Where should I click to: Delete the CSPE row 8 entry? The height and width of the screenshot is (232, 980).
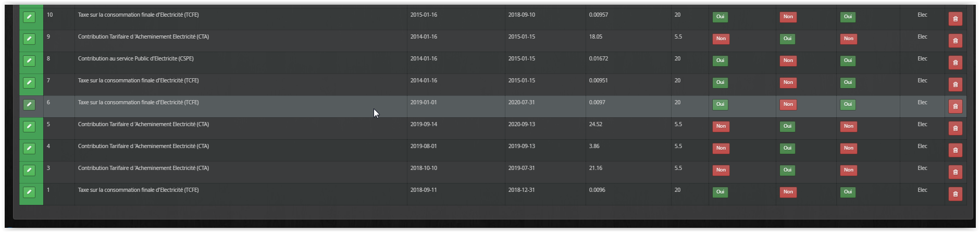pos(955,63)
